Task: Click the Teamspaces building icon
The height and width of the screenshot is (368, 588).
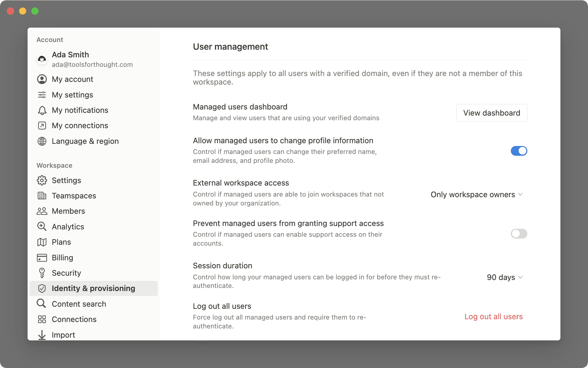Action: click(42, 196)
